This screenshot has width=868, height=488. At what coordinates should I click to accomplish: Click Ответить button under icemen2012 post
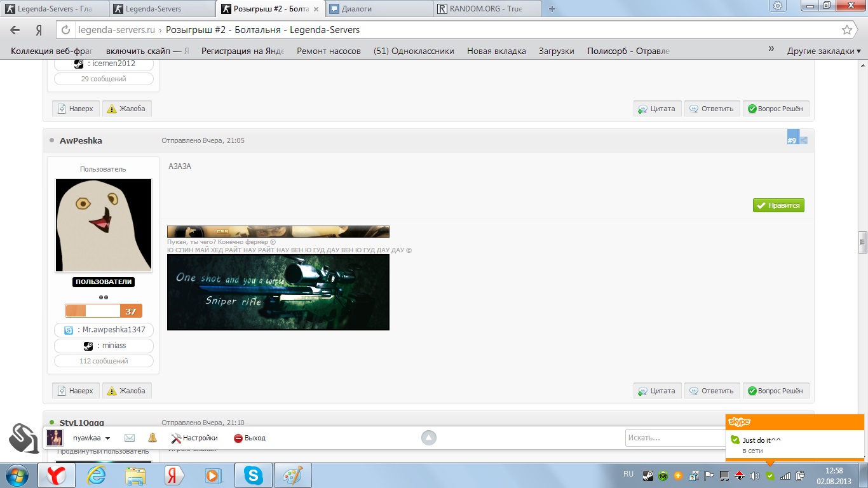coord(712,109)
